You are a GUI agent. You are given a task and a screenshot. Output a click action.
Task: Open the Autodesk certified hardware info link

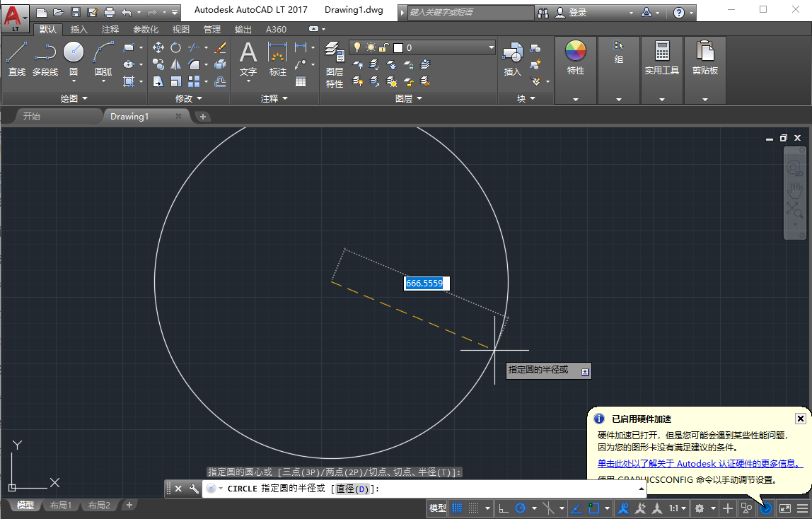[x=700, y=464]
